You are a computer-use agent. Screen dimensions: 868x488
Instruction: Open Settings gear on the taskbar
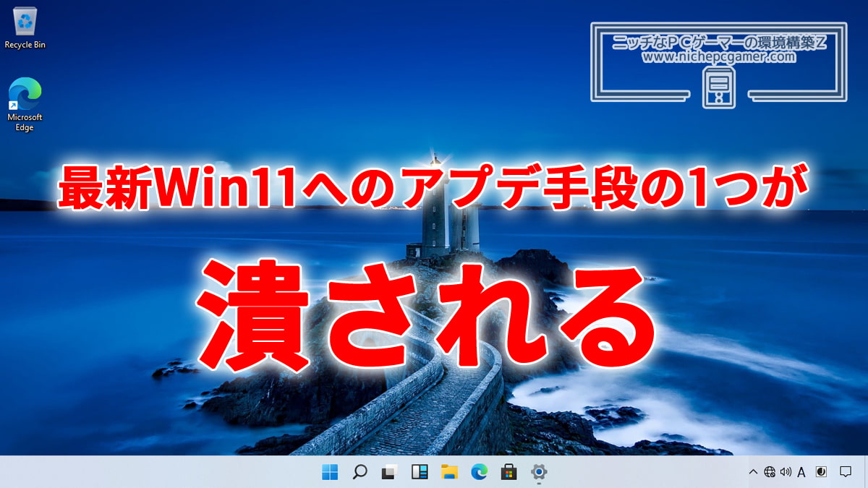coord(539,472)
